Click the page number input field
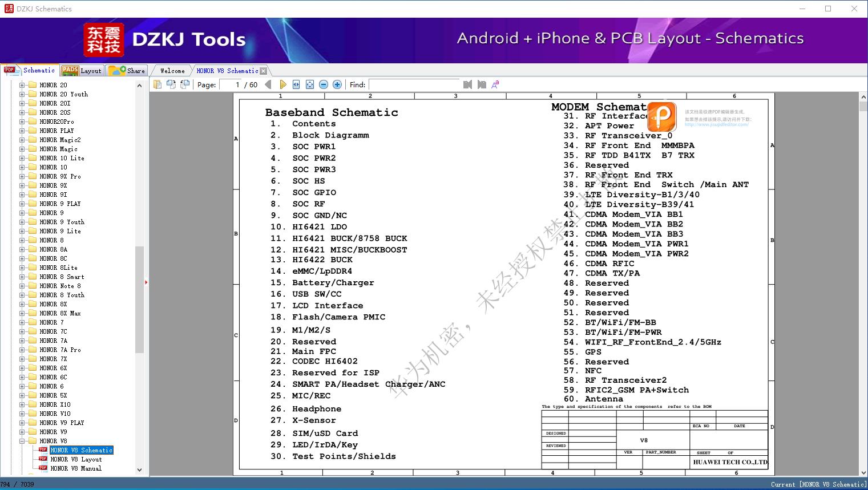The width and height of the screenshot is (868, 490). point(230,84)
